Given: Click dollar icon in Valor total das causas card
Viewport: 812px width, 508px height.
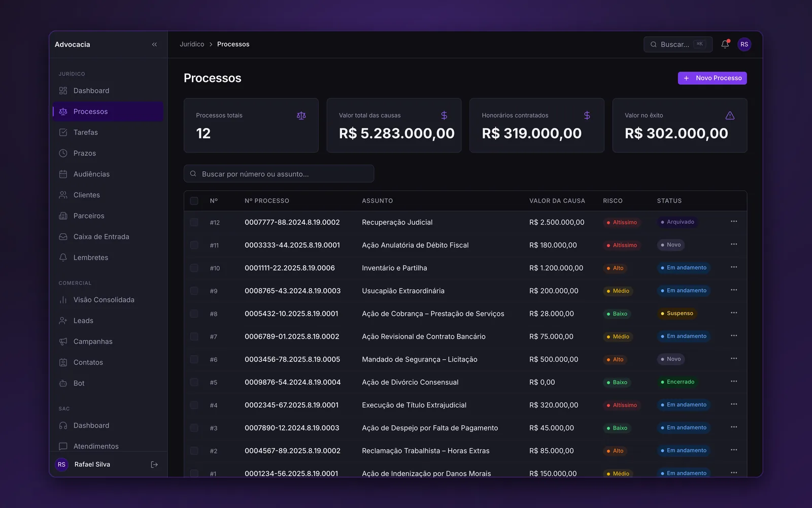Looking at the screenshot, I should click(444, 115).
